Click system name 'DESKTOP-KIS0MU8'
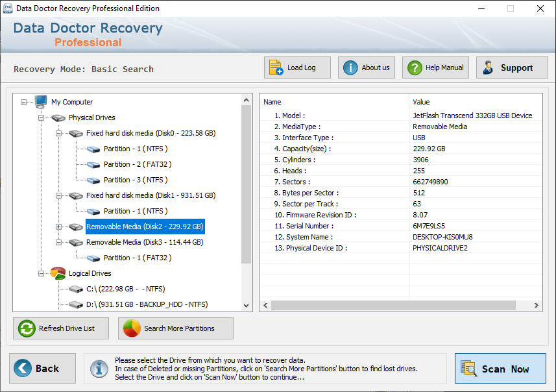Screen dimensions: 556x392 [x=442, y=237]
